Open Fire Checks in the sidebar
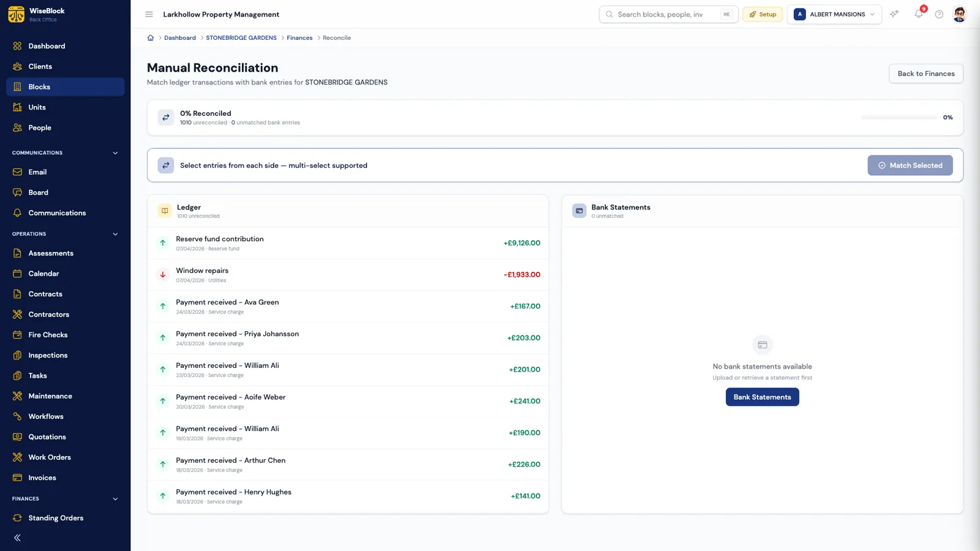Image resolution: width=980 pixels, height=551 pixels. point(65,335)
